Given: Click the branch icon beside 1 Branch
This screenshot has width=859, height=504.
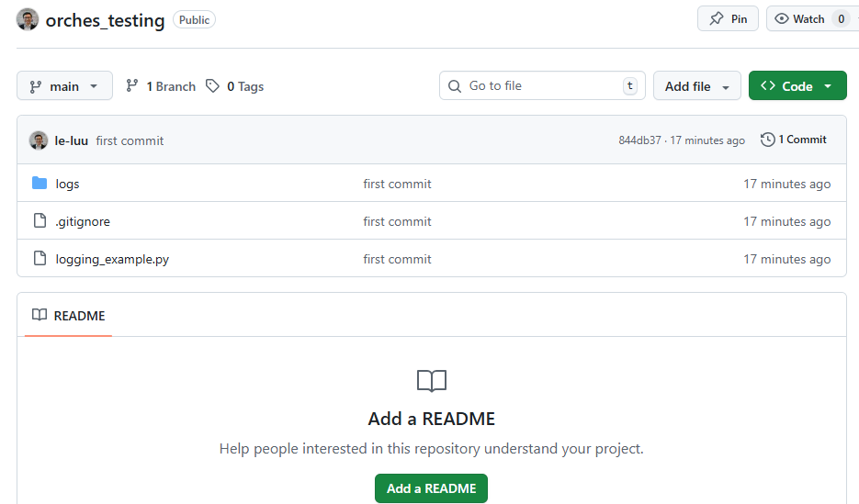Looking at the screenshot, I should pos(132,86).
